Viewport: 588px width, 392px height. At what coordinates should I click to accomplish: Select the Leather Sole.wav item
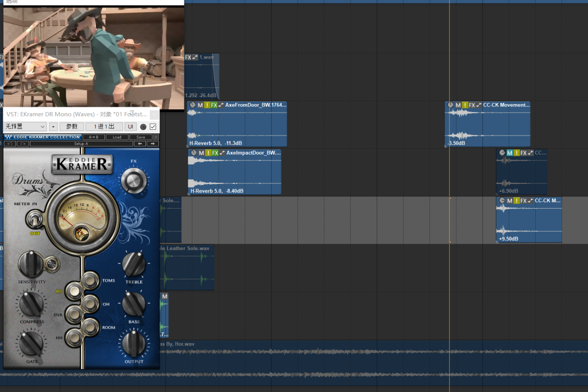click(187, 267)
